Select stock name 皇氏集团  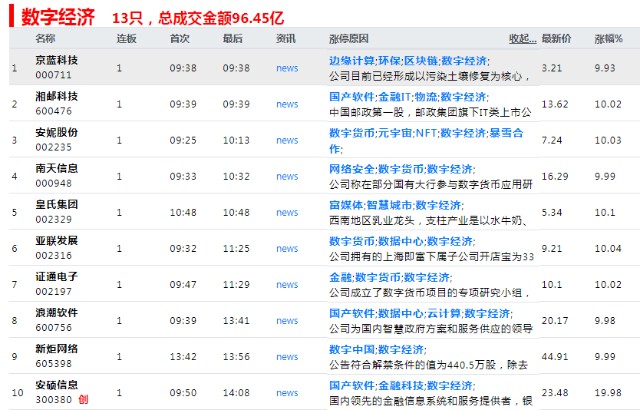click(x=57, y=204)
